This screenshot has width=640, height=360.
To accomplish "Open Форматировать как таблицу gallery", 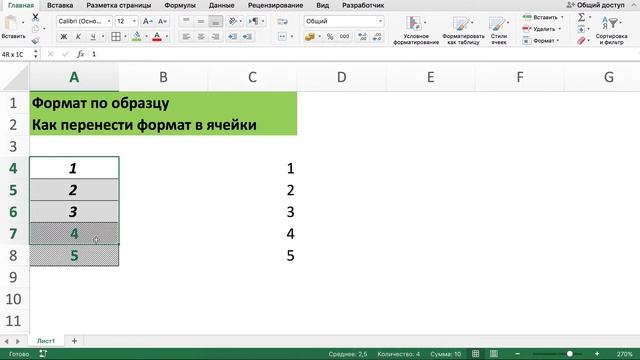I will pos(463,30).
